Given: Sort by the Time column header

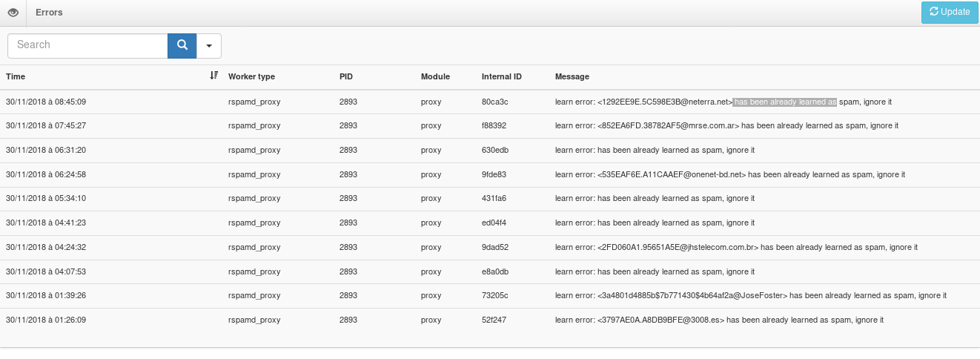Looking at the screenshot, I should [x=16, y=77].
